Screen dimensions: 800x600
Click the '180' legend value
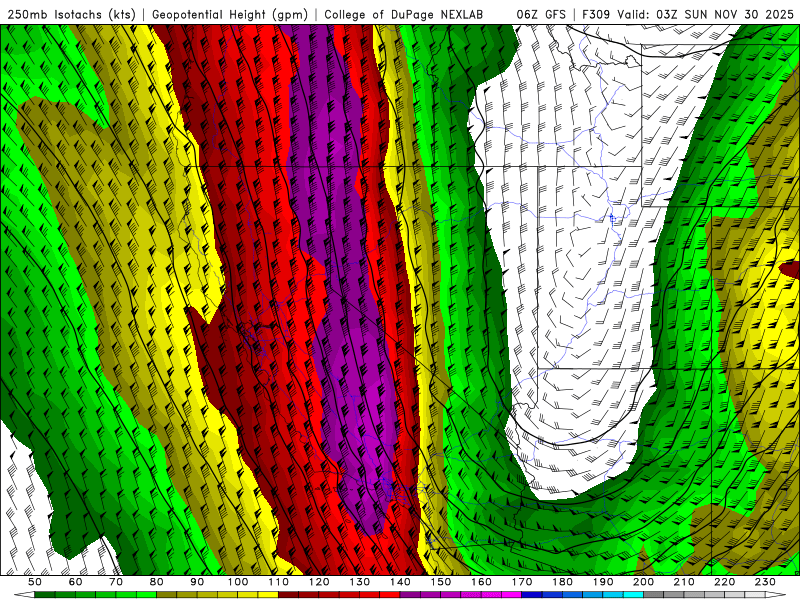click(562, 582)
